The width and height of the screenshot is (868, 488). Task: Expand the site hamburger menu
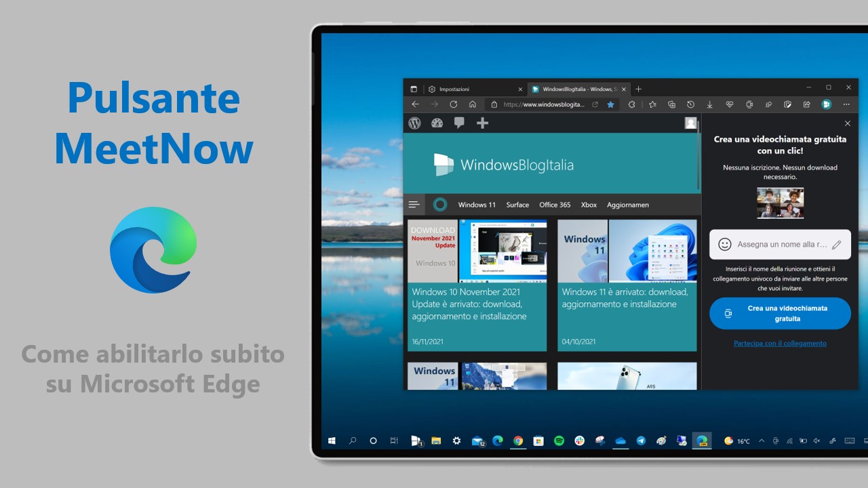click(414, 204)
